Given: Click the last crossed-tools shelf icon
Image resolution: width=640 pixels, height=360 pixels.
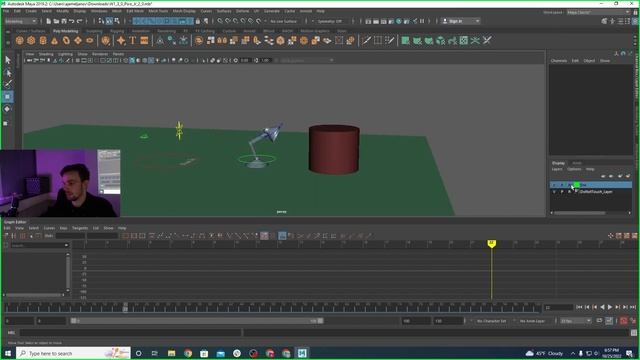Looking at the screenshot, I should click(487, 40).
